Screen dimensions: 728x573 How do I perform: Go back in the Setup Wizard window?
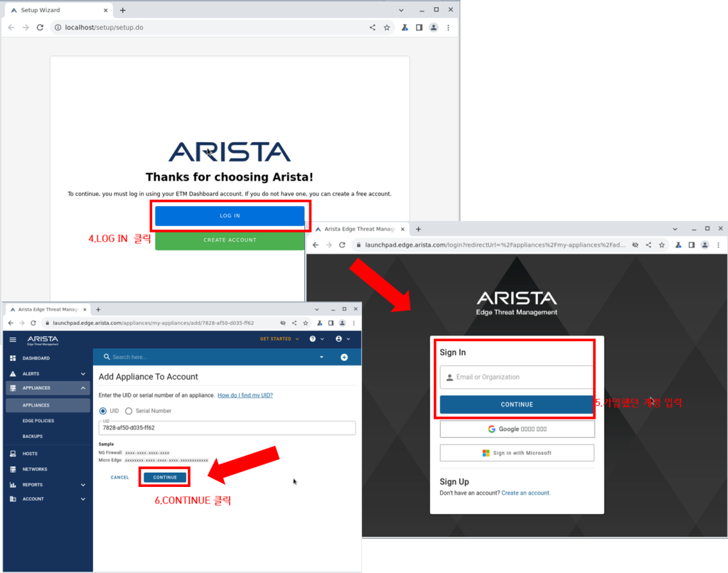tap(11, 28)
